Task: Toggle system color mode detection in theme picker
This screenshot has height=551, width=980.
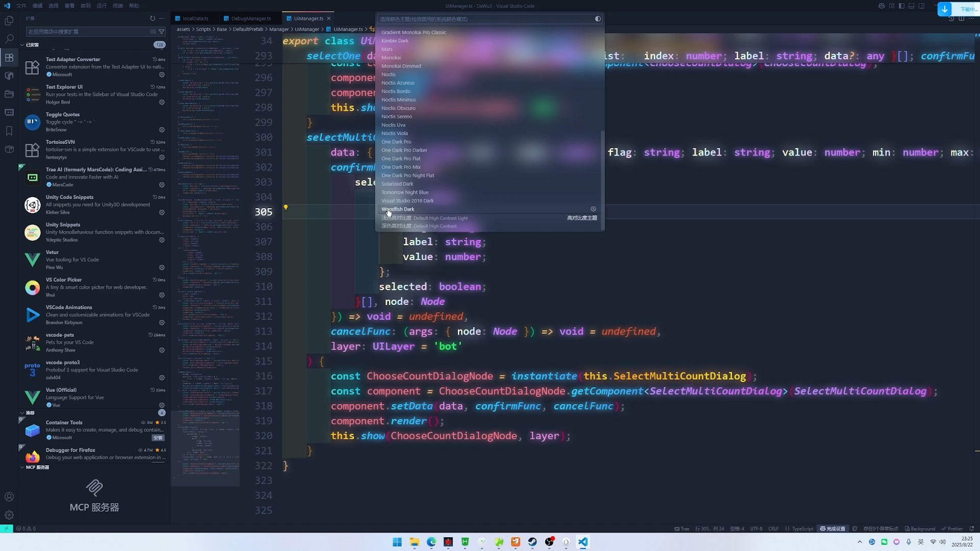Action: click(x=598, y=19)
